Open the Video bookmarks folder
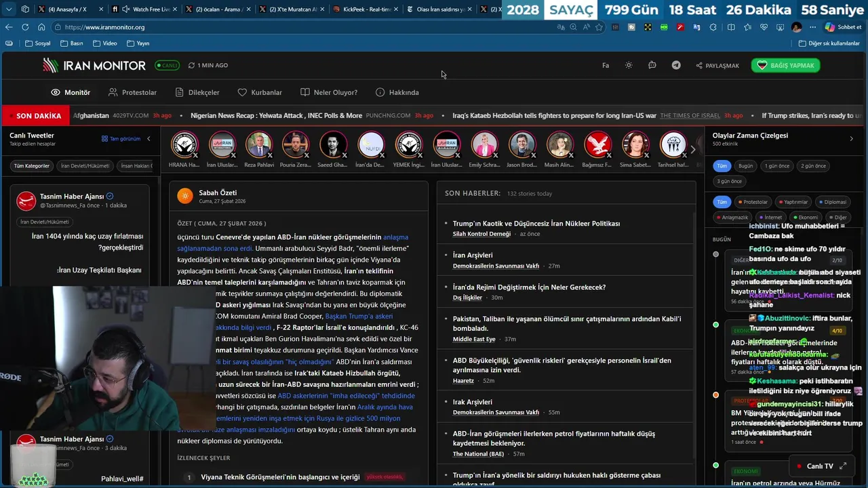The image size is (868, 488). tap(104, 43)
